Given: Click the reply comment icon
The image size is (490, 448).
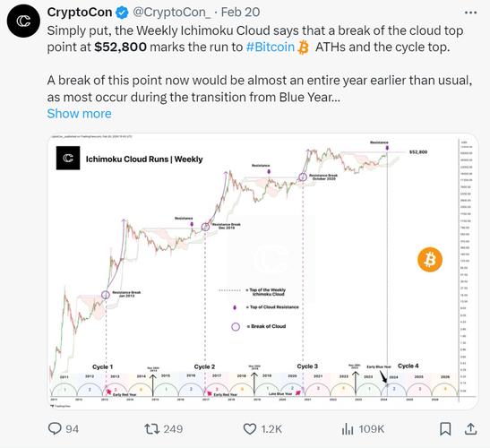Looking at the screenshot, I should coord(55,428).
